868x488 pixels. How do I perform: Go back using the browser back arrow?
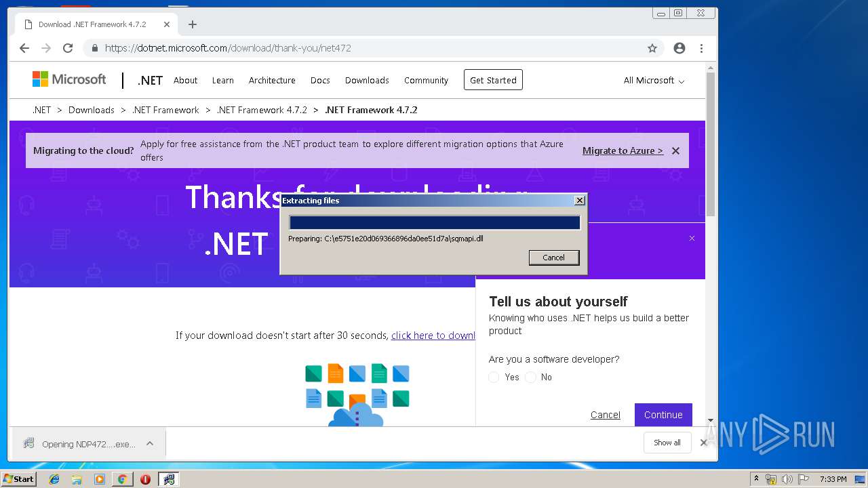[24, 48]
